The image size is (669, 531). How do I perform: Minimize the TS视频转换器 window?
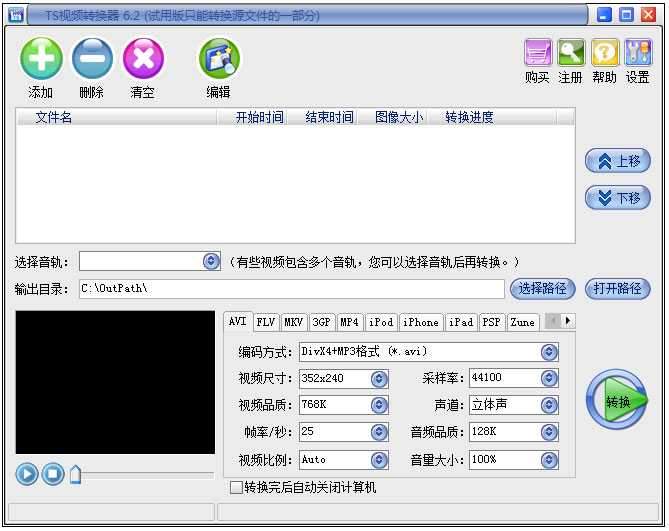click(x=604, y=15)
